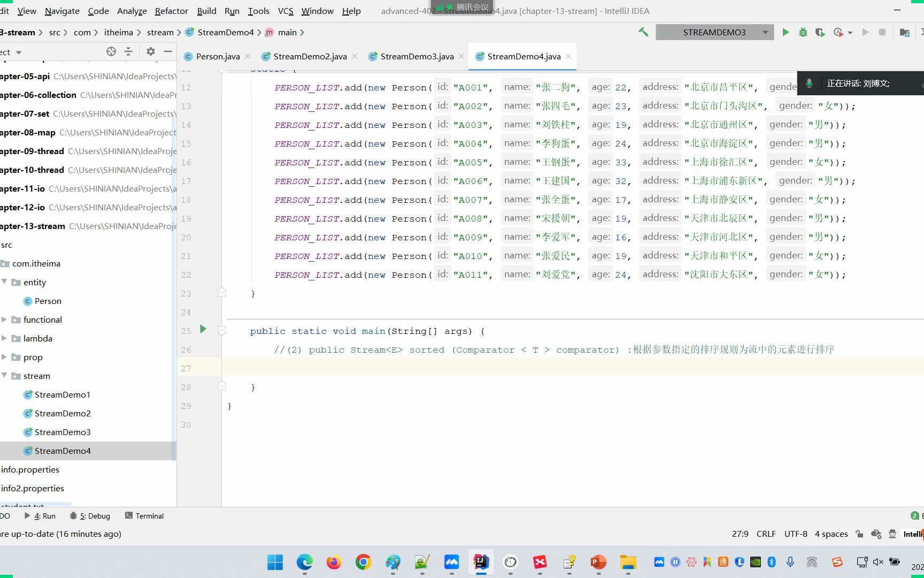Click the run gutter arrow at line 25
924x578 pixels.
coord(203,329)
